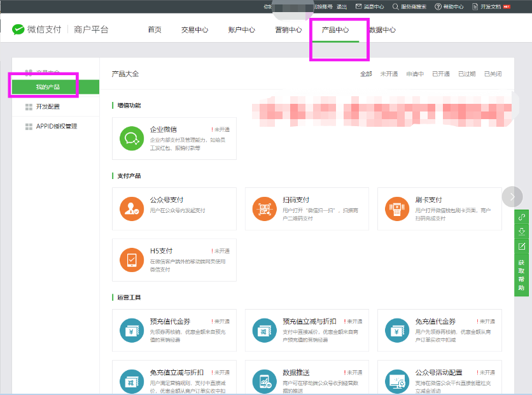This screenshot has width=532, height=395.
Task: Open the 公众号支付 product title
Action: pyautogui.click(x=167, y=199)
